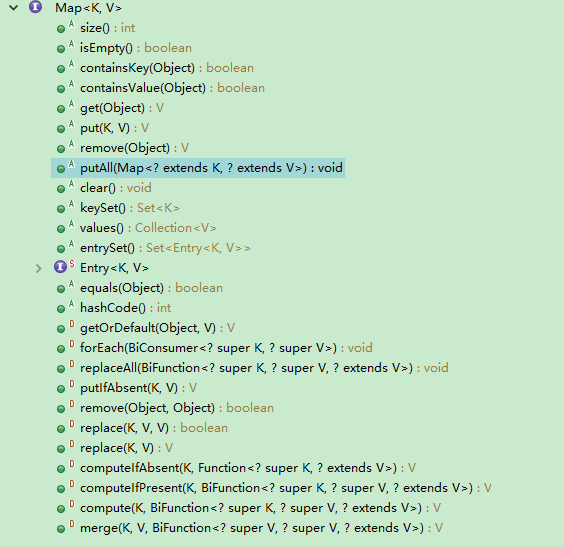Select the computeIfPresent method entry
This screenshot has width=564, height=547.
(286, 488)
